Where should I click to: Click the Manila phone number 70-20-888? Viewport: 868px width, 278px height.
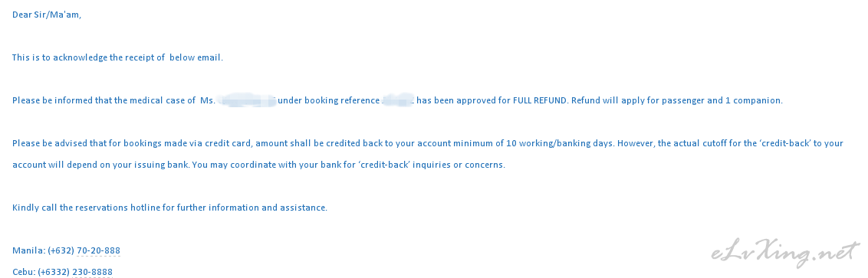tap(98, 250)
